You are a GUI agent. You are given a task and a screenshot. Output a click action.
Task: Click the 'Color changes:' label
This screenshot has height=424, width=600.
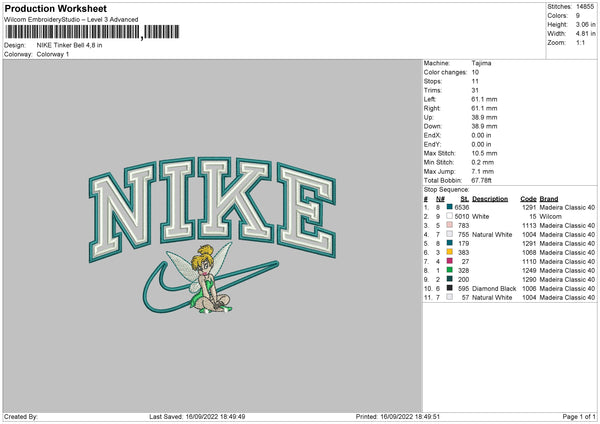(x=445, y=72)
